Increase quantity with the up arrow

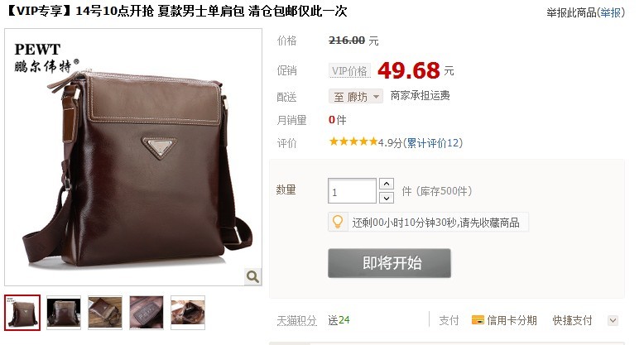pos(387,184)
